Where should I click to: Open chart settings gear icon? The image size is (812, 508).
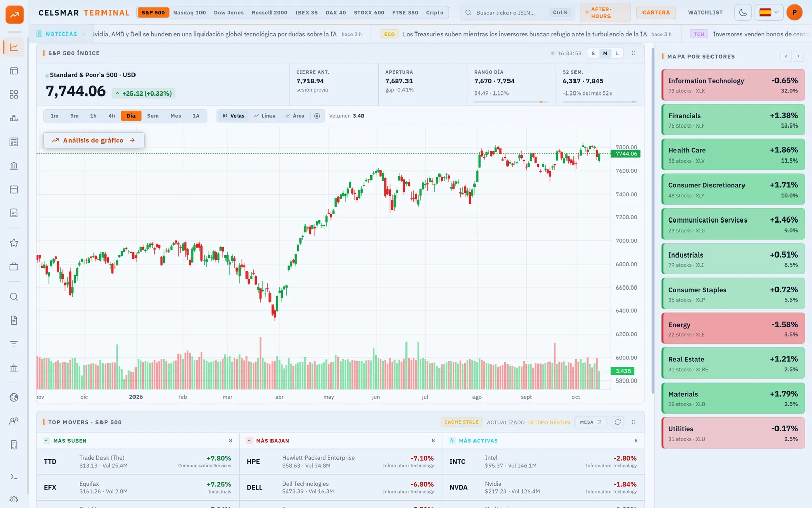(317, 116)
